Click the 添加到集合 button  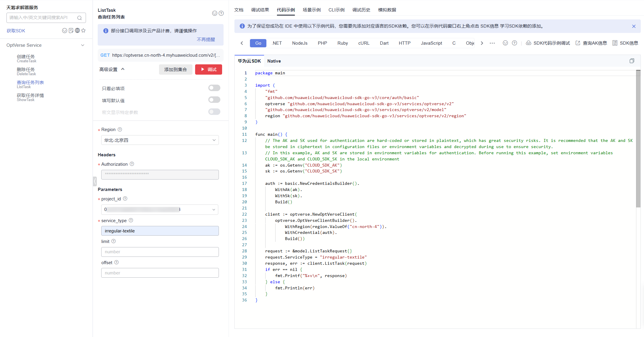point(175,70)
